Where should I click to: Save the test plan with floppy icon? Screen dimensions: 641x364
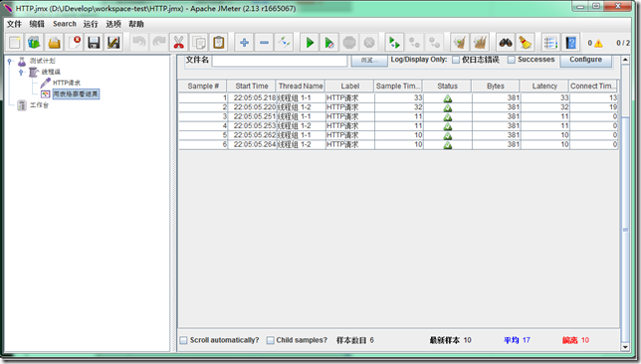[x=94, y=43]
